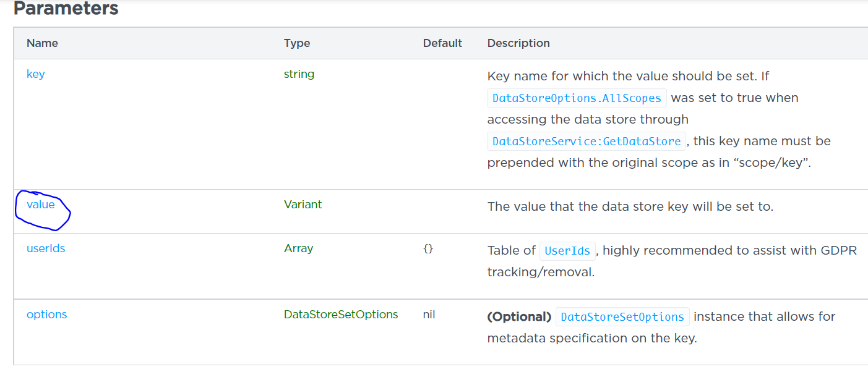The image size is (868, 377).
Task: Open the userIds parameter link
Action: 46,248
